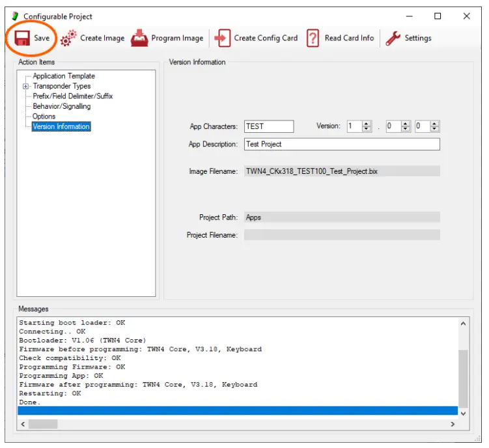Screen dimensions: 489x448
Task: Select Version Information tree item
Action: click(x=61, y=126)
